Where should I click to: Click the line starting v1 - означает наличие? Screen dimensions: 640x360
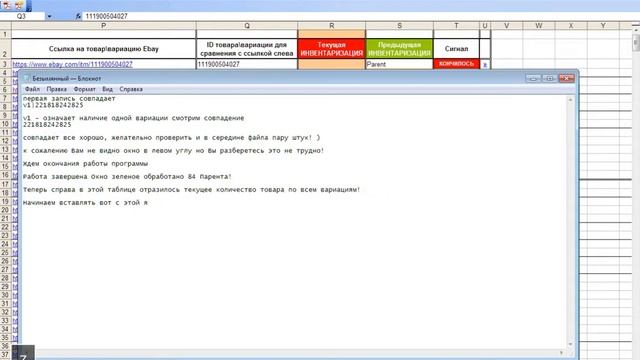pyautogui.click(x=133, y=118)
